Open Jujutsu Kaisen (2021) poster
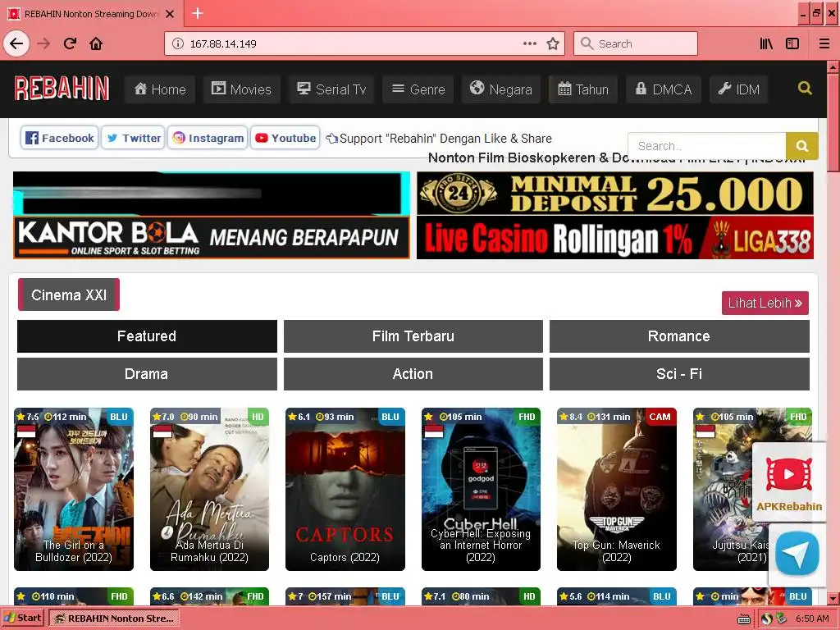The height and width of the screenshot is (630, 840). [724, 489]
